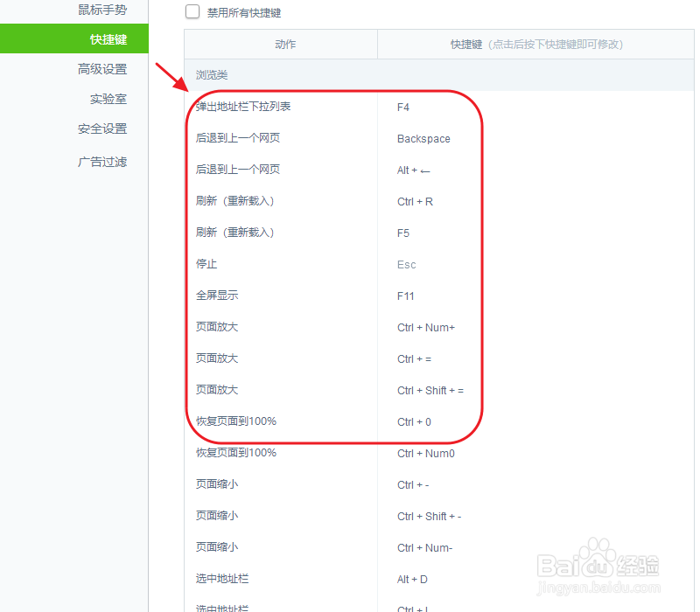Change the Backspace shortcut for 后退到上一个网页
The width and height of the screenshot is (700, 612).
[x=423, y=139]
